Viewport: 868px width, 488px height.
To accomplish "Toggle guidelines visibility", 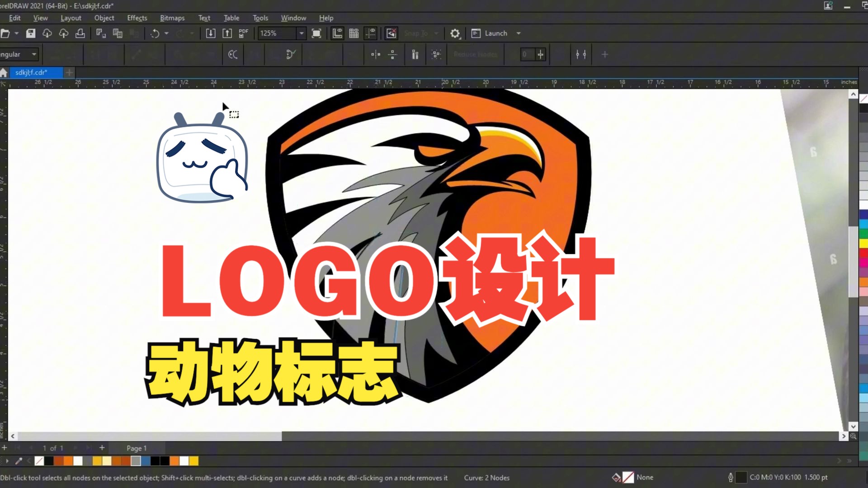I will point(371,33).
